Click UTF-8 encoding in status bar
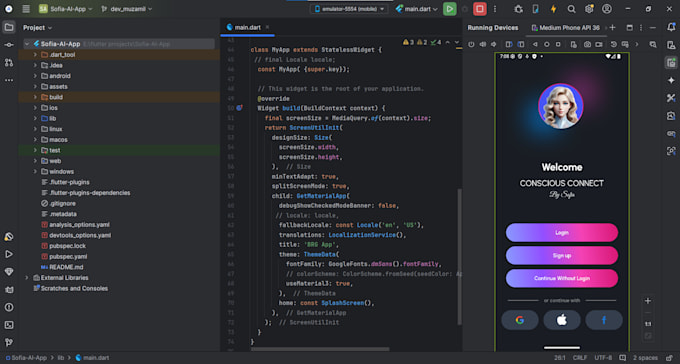The height and width of the screenshot is (364, 680). pos(603,358)
